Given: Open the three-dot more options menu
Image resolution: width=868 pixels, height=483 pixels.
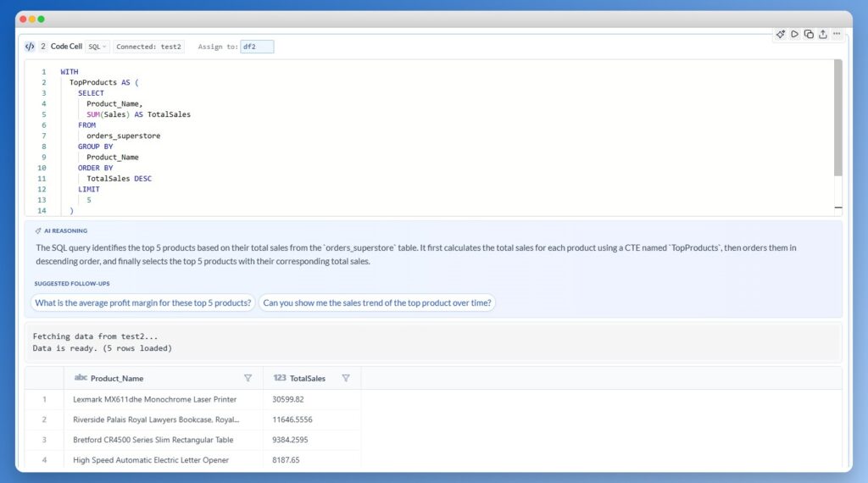Looking at the screenshot, I should tap(837, 34).
